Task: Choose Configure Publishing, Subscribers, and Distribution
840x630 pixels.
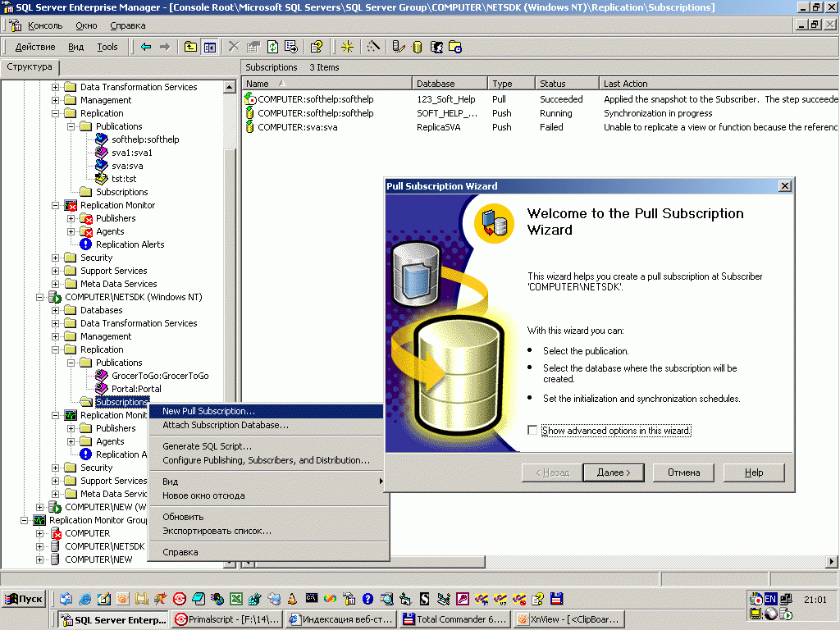Action: pos(267,460)
